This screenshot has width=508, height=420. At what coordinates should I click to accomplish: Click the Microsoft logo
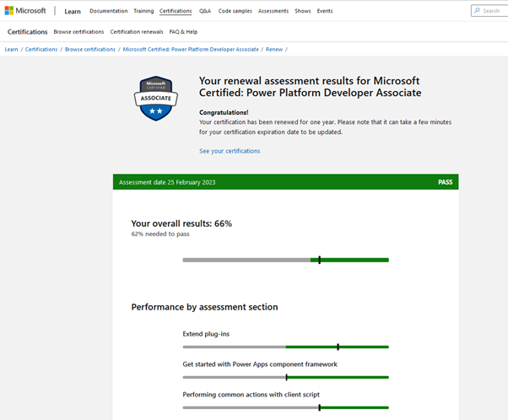25,11
